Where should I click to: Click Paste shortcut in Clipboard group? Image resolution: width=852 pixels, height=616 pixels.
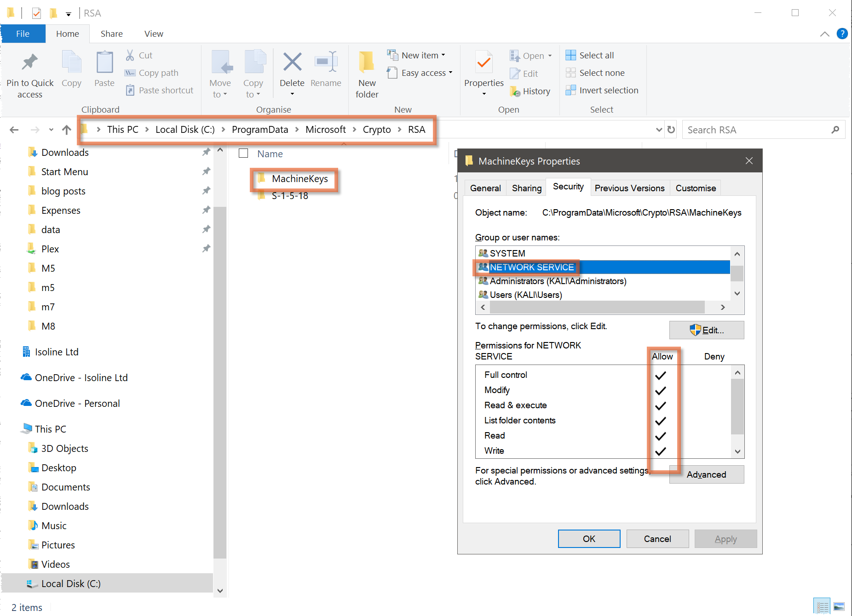pyautogui.click(x=160, y=90)
